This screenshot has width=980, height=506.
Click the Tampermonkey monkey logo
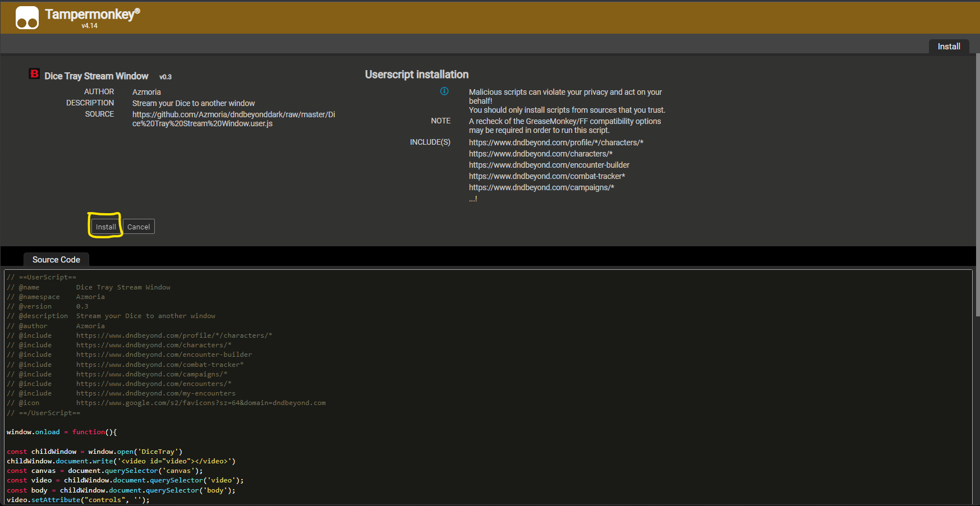[x=27, y=17]
